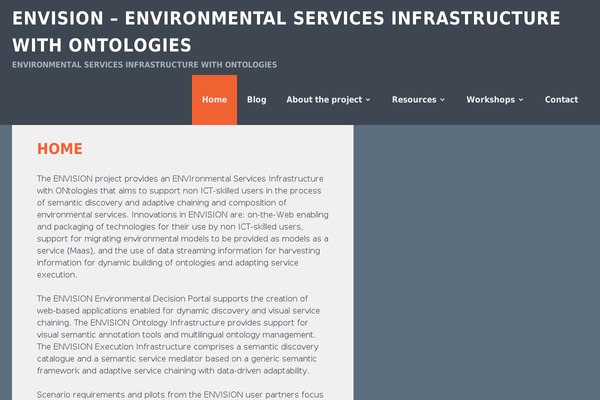
Task: Click the site tagline under the title
Action: click(x=144, y=65)
